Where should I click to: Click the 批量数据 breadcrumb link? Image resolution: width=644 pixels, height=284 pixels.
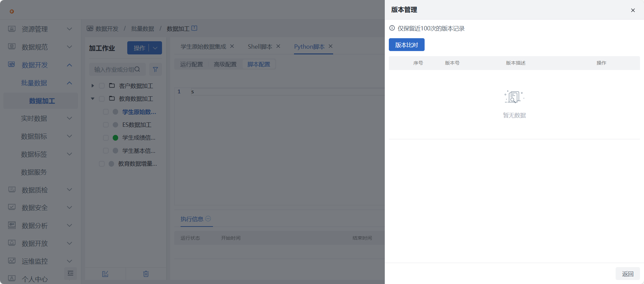point(142,29)
